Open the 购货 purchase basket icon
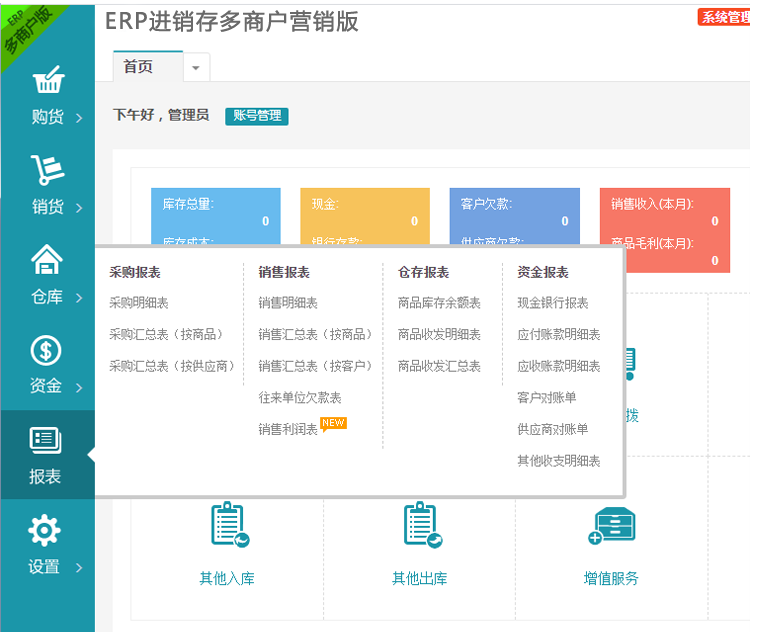Viewport: 764px width, 632px height. click(48, 79)
